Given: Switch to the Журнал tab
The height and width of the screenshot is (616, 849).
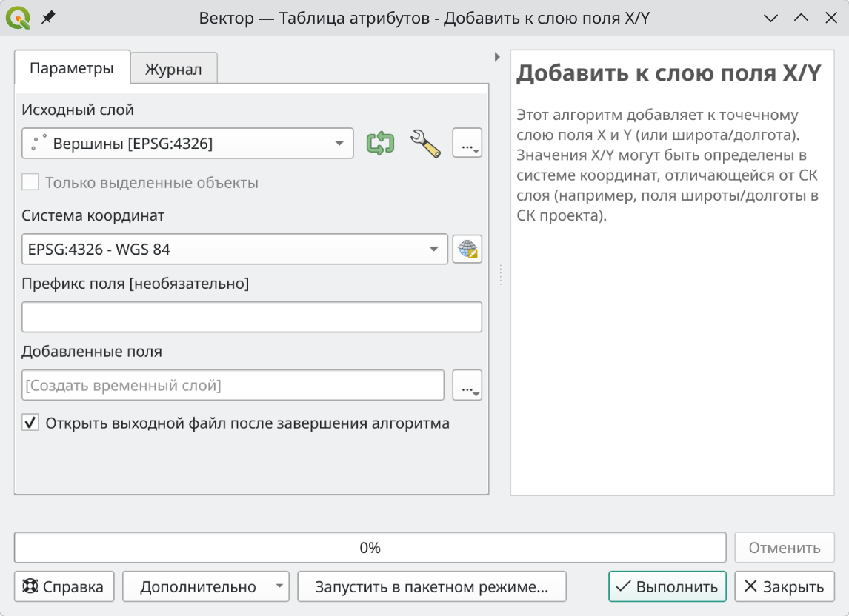Looking at the screenshot, I should pyautogui.click(x=173, y=69).
